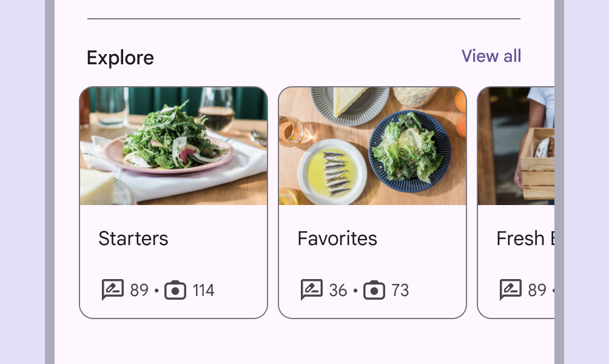Open the View all link

tap(491, 56)
